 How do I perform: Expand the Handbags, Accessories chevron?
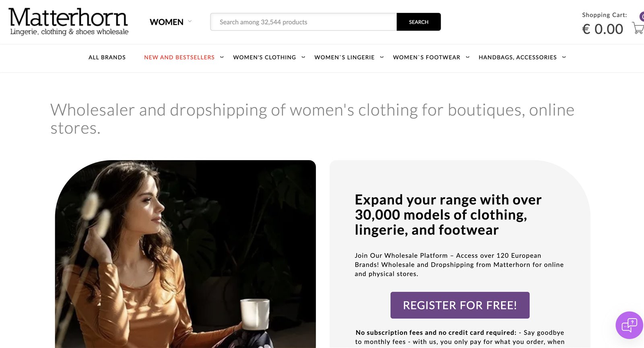pyautogui.click(x=564, y=57)
